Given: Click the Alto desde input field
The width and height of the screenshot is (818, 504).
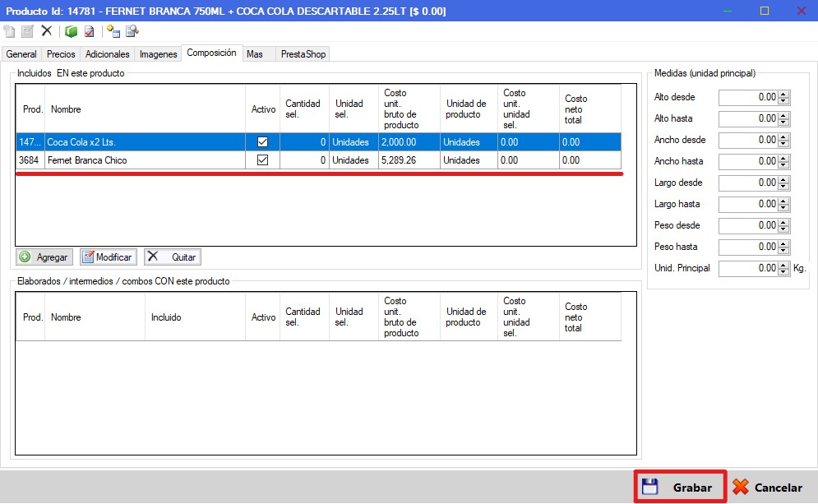Looking at the screenshot, I should click(x=749, y=98).
